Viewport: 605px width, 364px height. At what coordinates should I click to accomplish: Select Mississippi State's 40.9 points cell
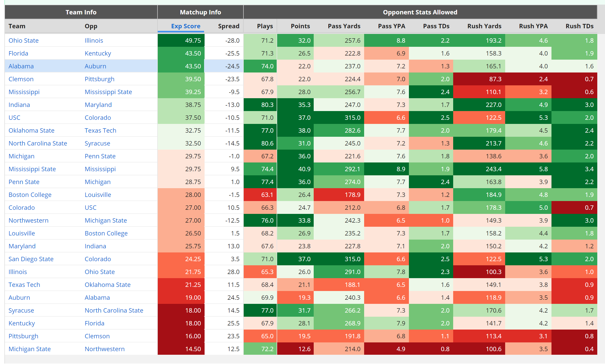(295, 169)
